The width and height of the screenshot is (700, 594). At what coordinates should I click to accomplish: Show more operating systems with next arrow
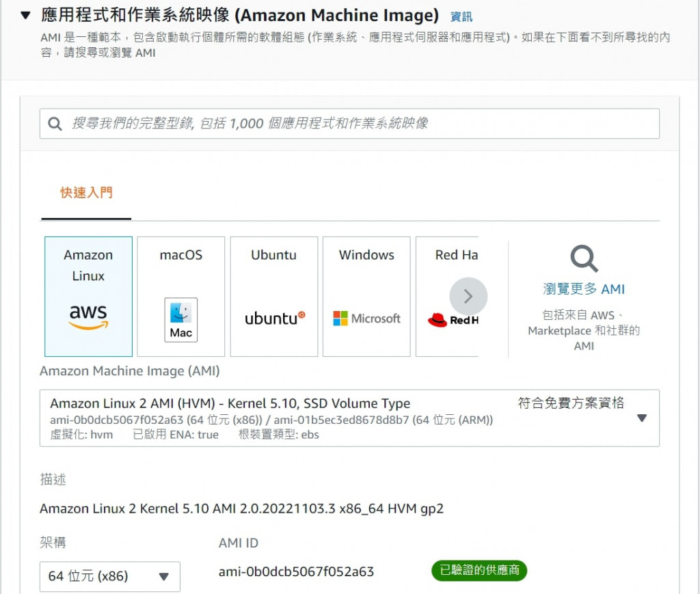coord(468,297)
